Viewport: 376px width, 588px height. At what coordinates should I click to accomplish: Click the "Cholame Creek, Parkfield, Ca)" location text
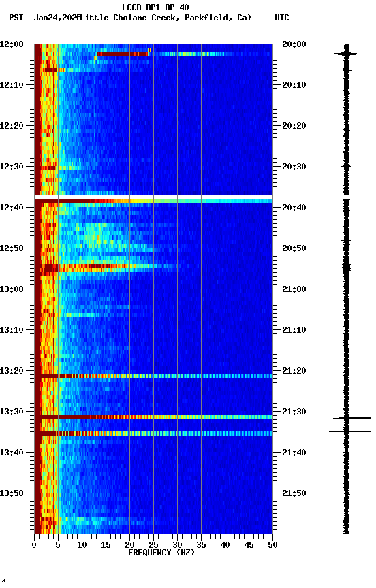pyautogui.click(x=182, y=18)
